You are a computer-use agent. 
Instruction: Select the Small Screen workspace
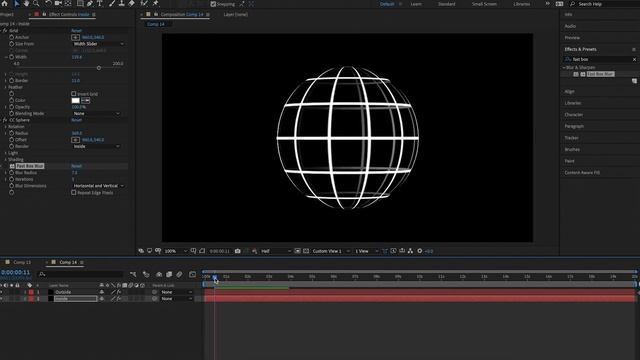click(x=484, y=4)
